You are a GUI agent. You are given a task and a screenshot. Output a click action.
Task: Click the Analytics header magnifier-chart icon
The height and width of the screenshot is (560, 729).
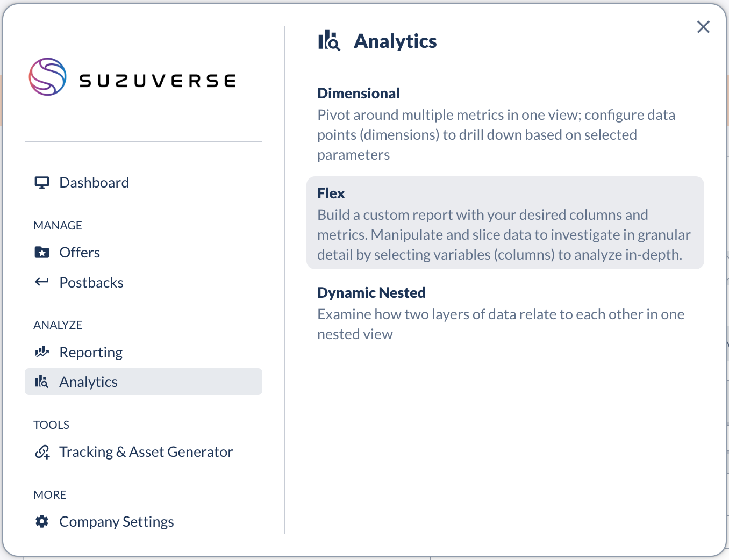point(329,41)
